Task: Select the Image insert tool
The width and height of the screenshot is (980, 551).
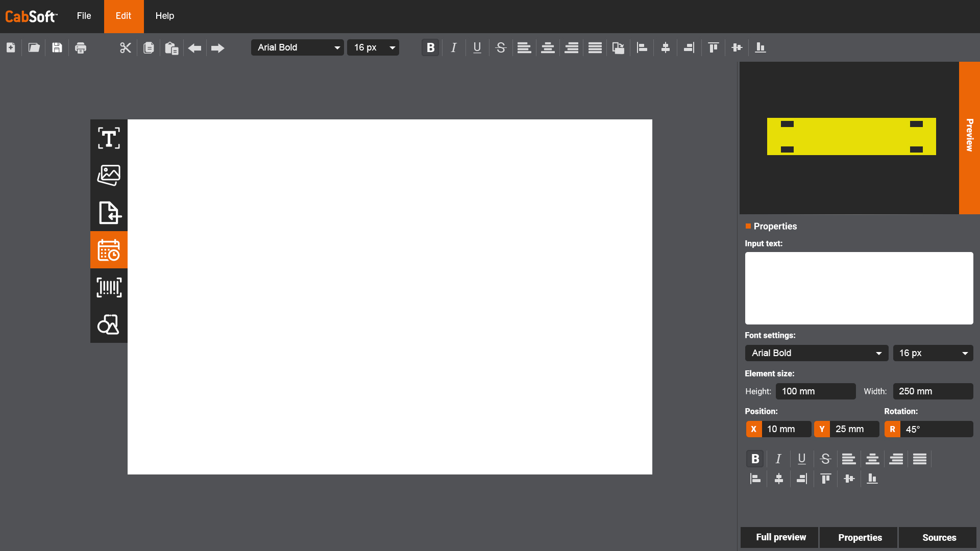Action: point(109,175)
